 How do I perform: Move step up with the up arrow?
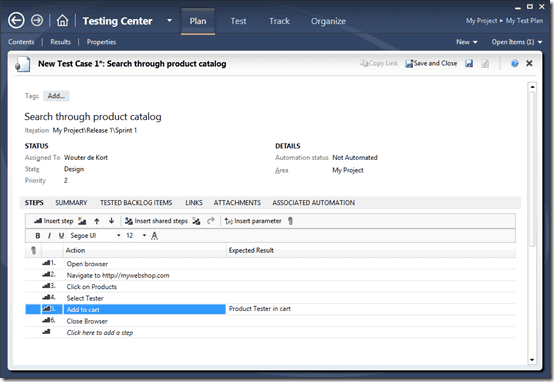(x=96, y=221)
